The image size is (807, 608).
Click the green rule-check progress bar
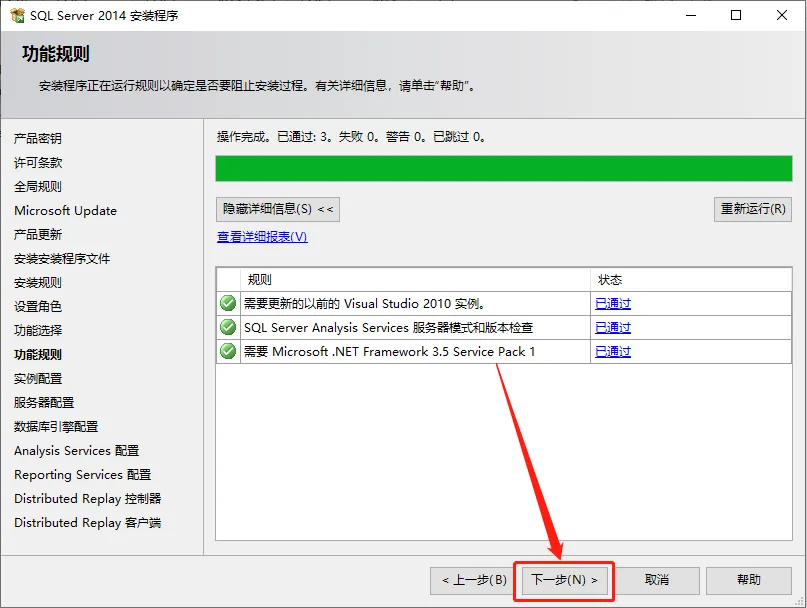(x=503, y=168)
